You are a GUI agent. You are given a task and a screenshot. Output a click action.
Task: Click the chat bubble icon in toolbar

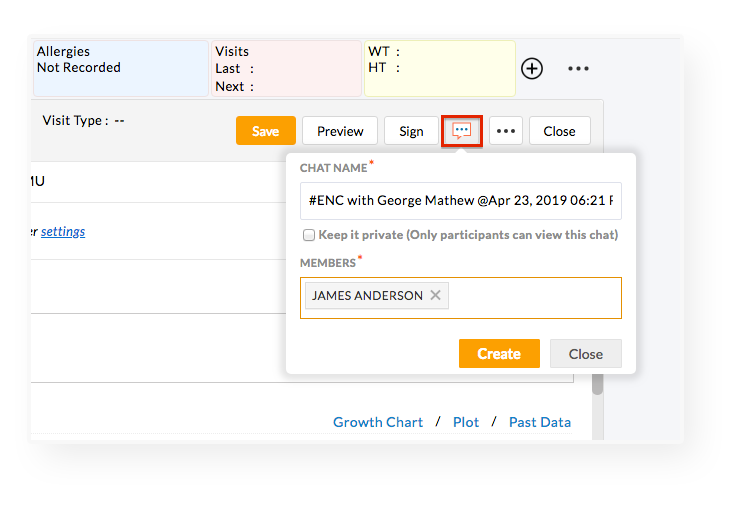[462, 131]
